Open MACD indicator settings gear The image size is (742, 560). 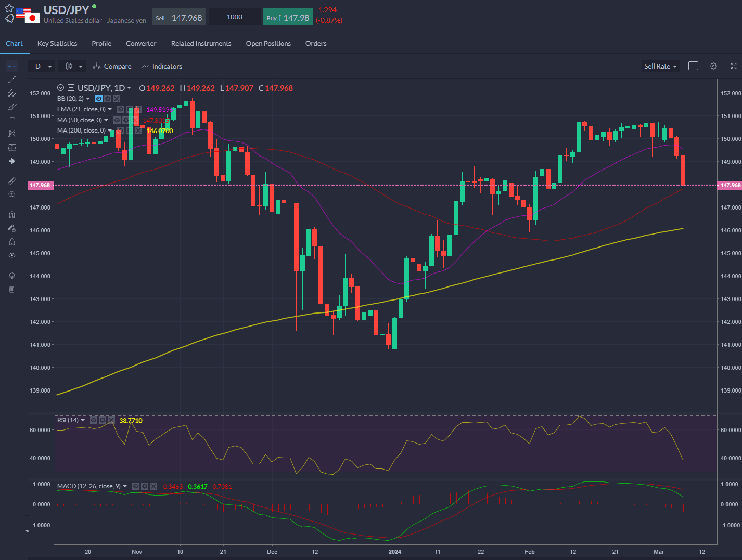pos(144,486)
